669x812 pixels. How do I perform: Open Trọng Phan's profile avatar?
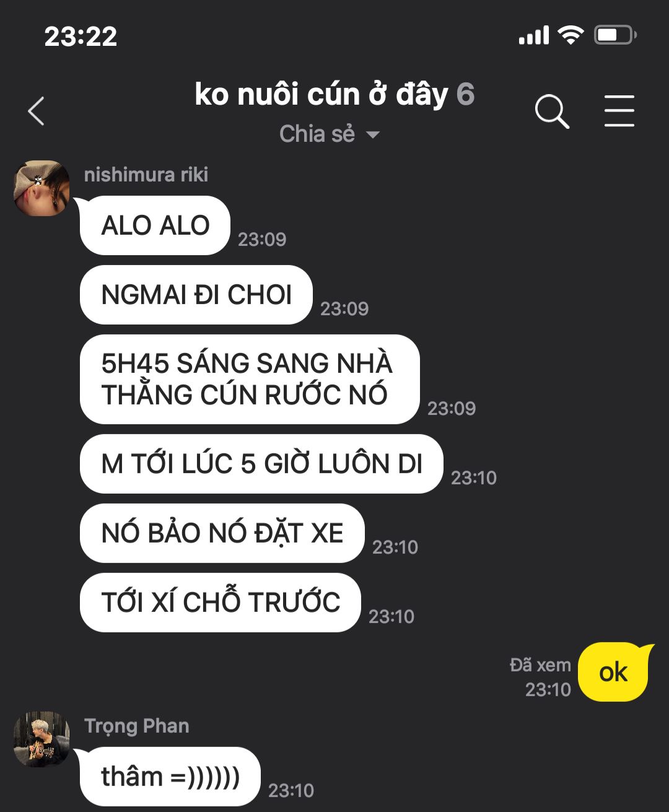(42, 739)
